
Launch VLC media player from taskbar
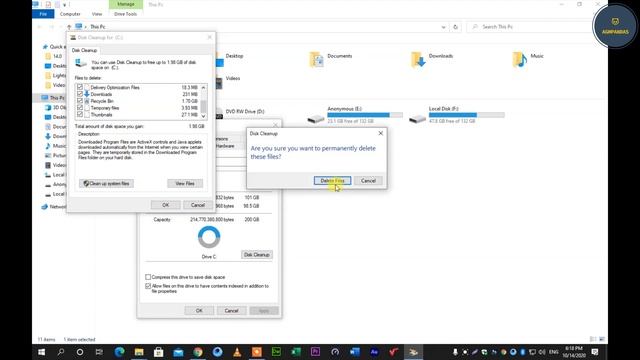(x=237, y=352)
